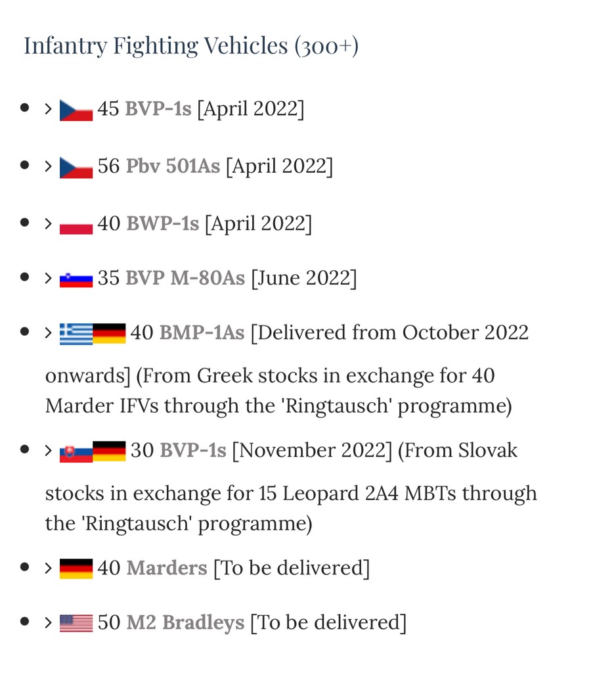The width and height of the screenshot is (616, 673).
Task: Select the Slovenian flag beside BVP M-80As
Action: 76,279
